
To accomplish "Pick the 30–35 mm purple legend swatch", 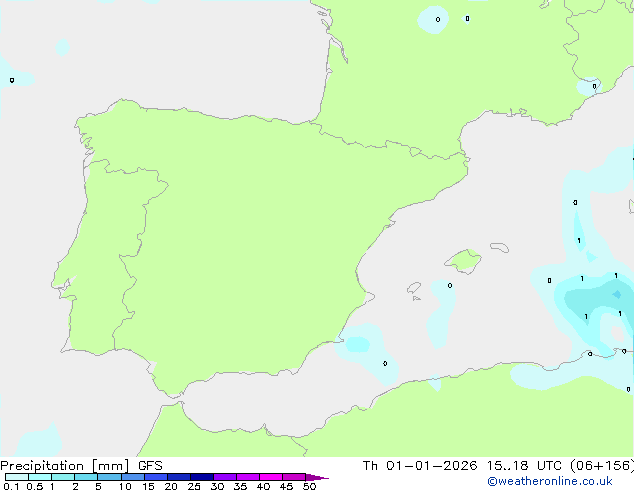I will point(225,477).
